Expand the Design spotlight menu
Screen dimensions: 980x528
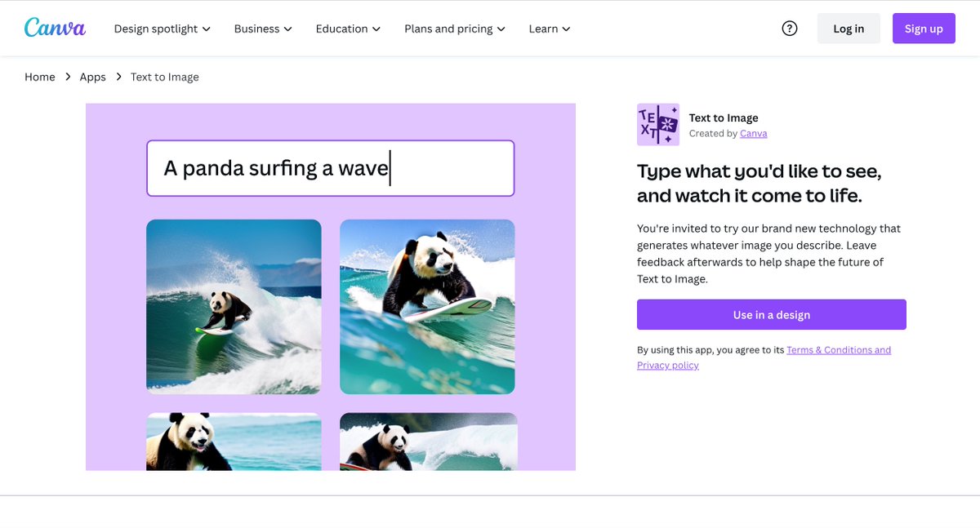click(163, 29)
